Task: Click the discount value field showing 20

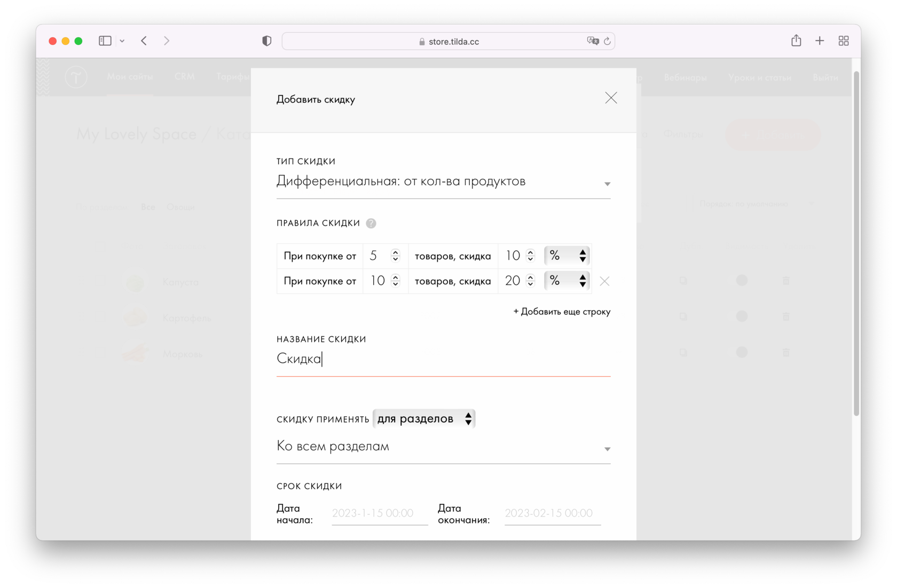Action: pos(512,281)
